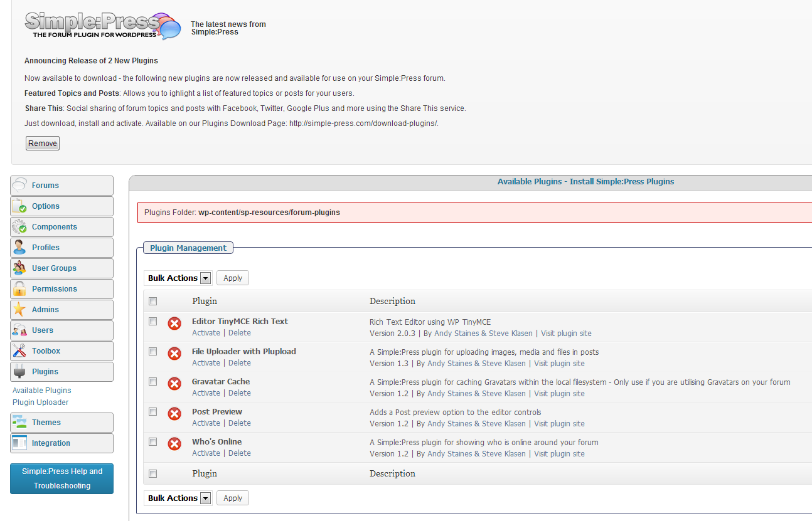
Task: Click the Remove button under the news
Action: pyautogui.click(x=43, y=144)
